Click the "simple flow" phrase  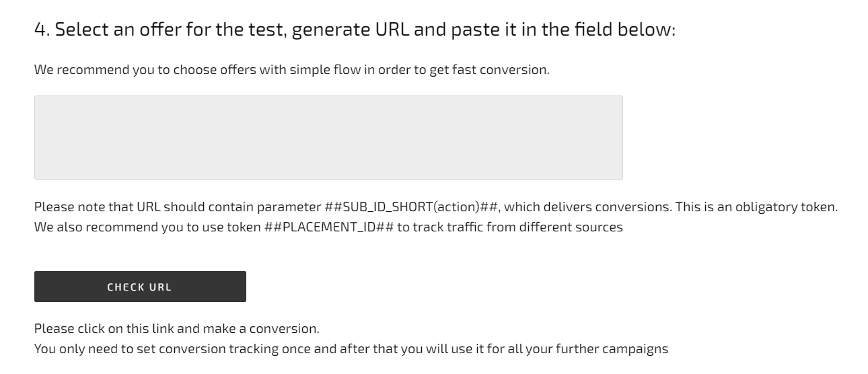coord(316,69)
